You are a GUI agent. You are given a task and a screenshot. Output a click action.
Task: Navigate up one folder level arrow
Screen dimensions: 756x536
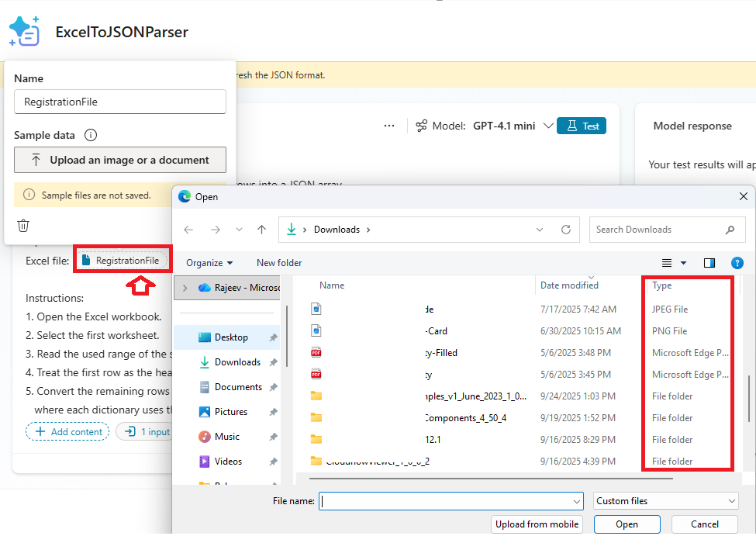pyautogui.click(x=261, y=230)
